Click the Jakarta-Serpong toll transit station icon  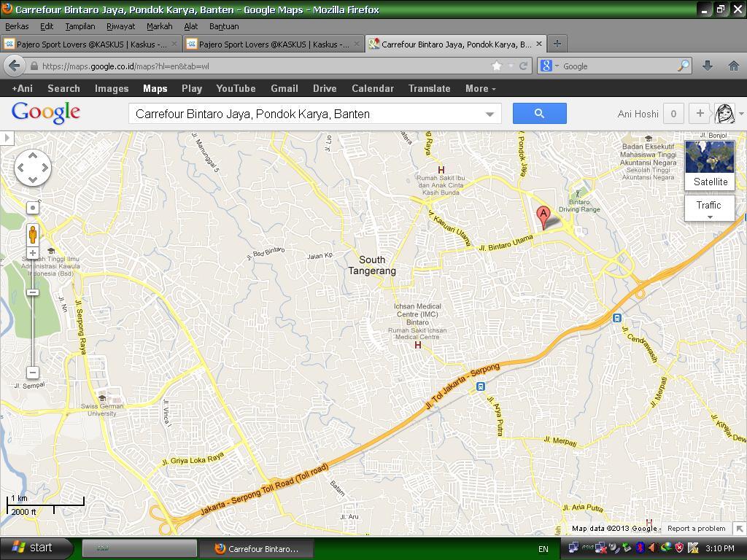[481, 386]
